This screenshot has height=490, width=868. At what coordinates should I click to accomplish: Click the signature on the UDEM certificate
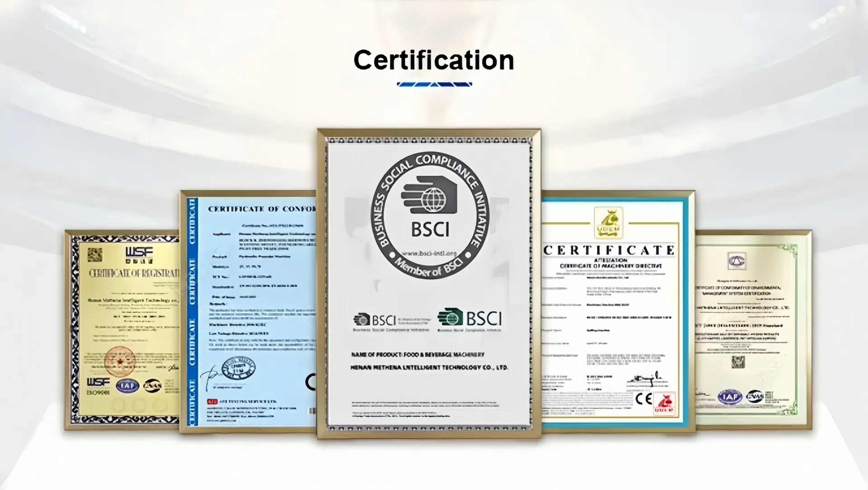pyautogui.click(x=646, y=379)
